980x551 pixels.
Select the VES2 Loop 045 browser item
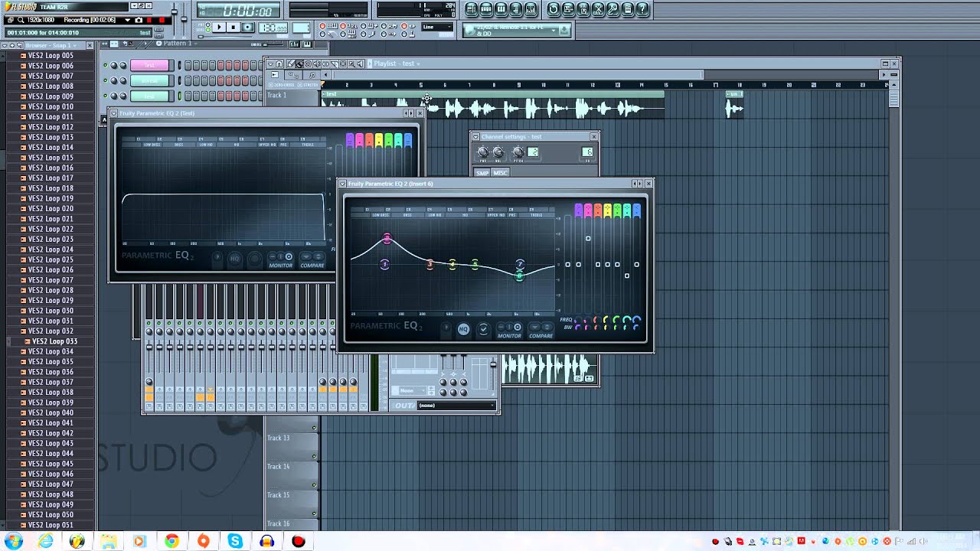[50, 464]
